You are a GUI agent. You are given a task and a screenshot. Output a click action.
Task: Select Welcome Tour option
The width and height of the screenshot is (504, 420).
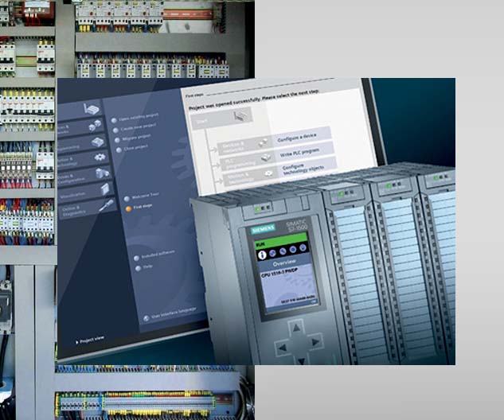pos(142,196)
